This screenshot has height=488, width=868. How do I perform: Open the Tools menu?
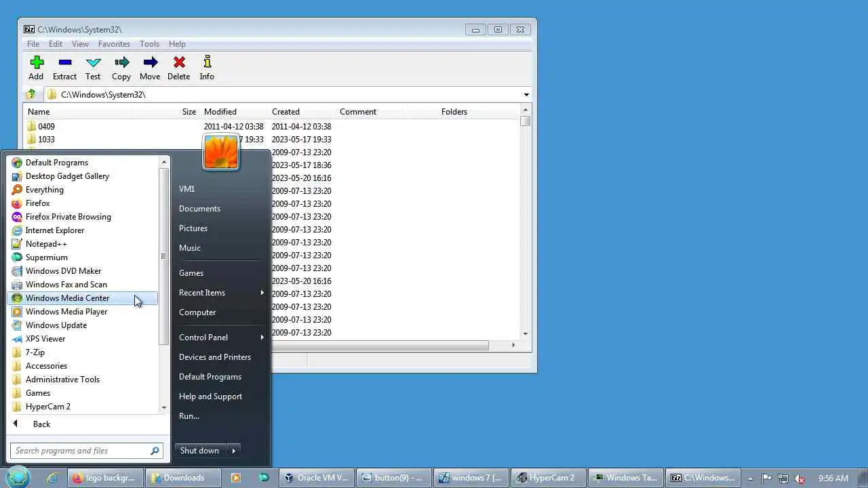[149, 44]
